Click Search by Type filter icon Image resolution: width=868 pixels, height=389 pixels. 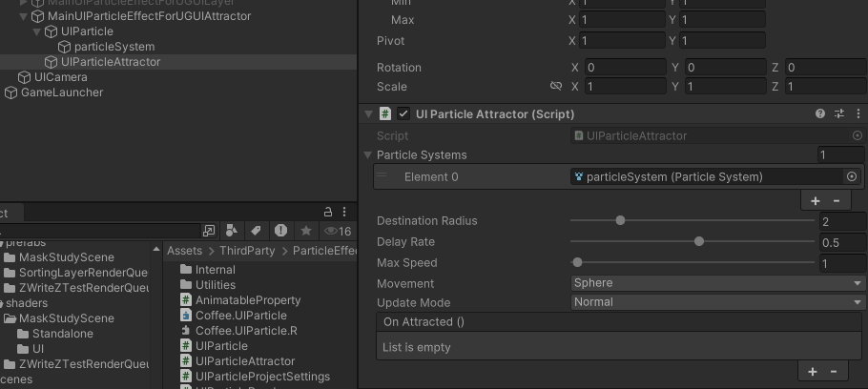pos(232,231)
